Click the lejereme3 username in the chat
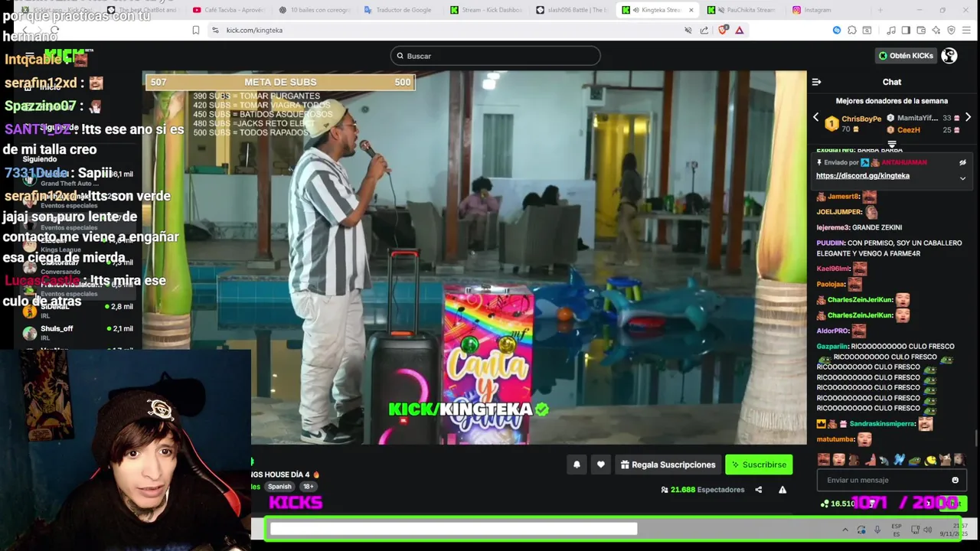This screenshot has width=980, height=551. [x=833, y=227]
